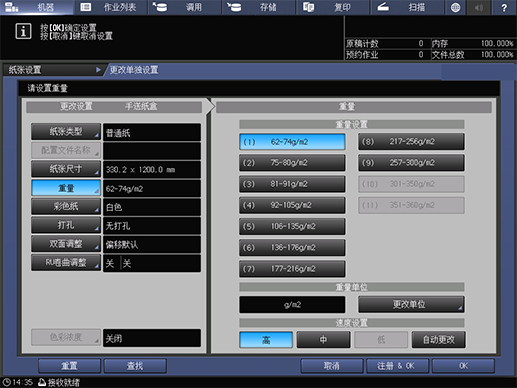Set speed to 低 (low)
517x388 pixels.
point(381,340)
